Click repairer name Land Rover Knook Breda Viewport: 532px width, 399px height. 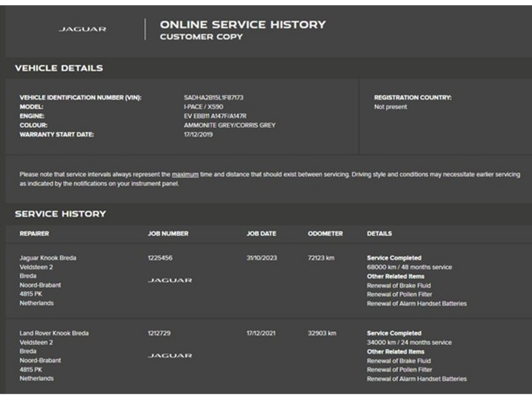point(54,333)
